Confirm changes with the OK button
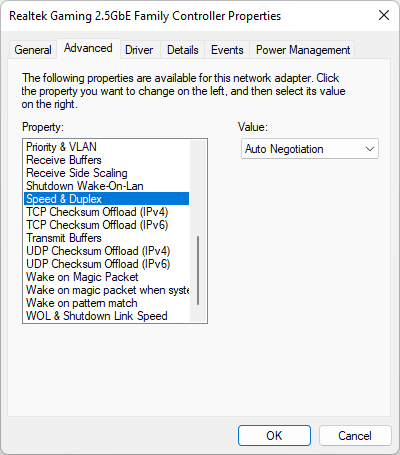400x455 pixels. [x=274, y=435]
